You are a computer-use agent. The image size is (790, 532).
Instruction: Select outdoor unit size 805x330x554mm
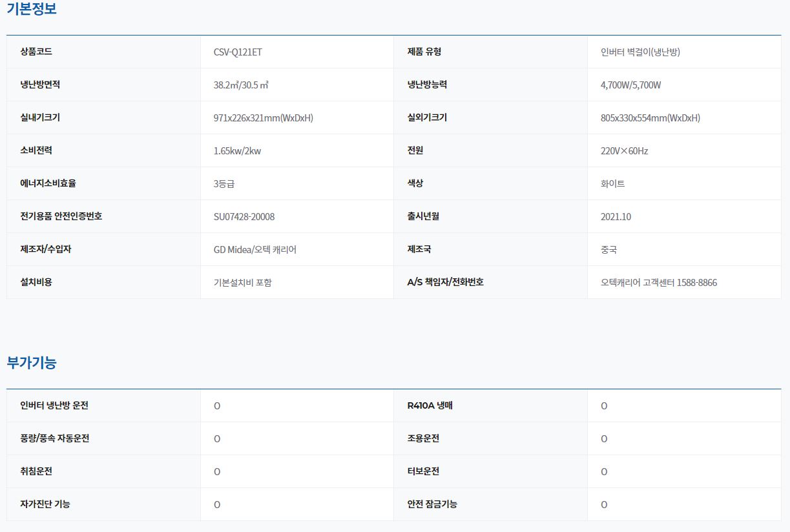pyautogui.click(x=650, y=118)
